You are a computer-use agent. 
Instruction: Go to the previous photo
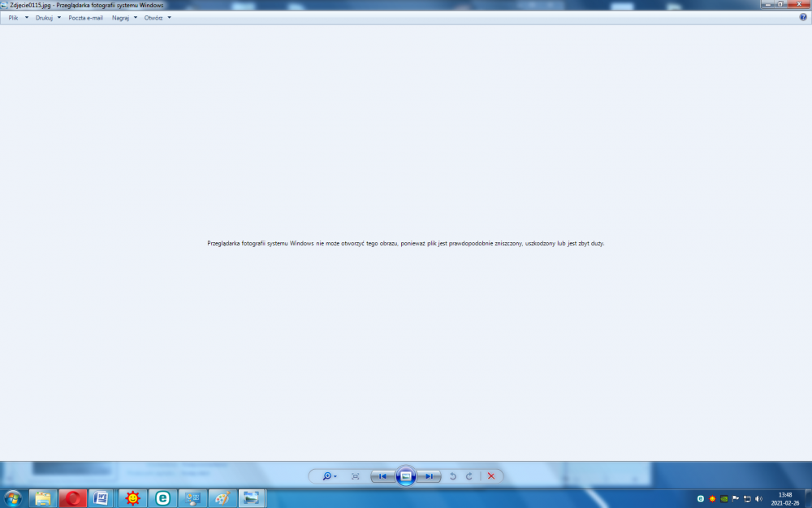pos(382,476)
